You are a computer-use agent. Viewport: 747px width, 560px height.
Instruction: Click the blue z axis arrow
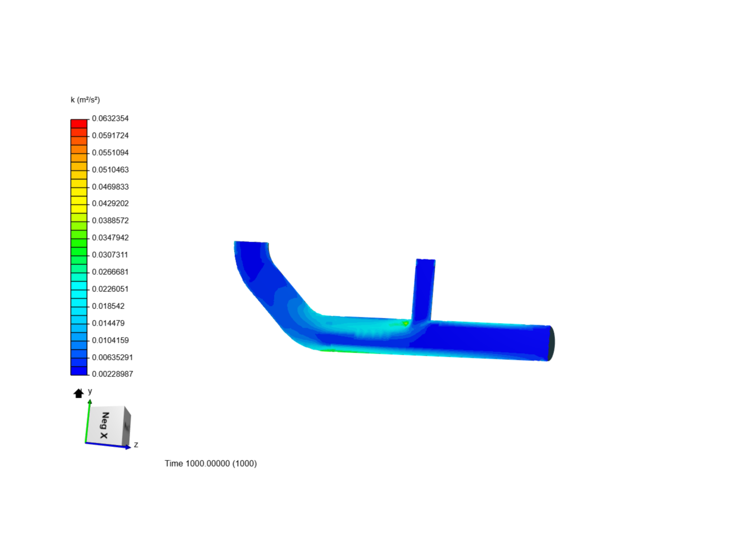tap(109, 445)
